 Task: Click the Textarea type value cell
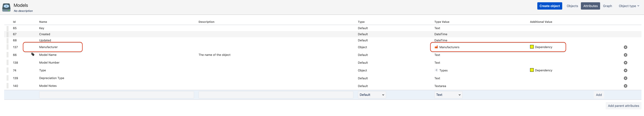[x=440, y=86]
